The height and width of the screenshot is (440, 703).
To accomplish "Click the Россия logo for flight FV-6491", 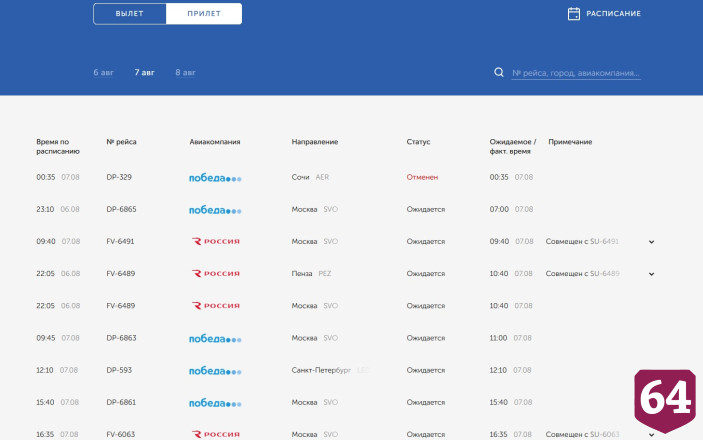I will 216,241.
